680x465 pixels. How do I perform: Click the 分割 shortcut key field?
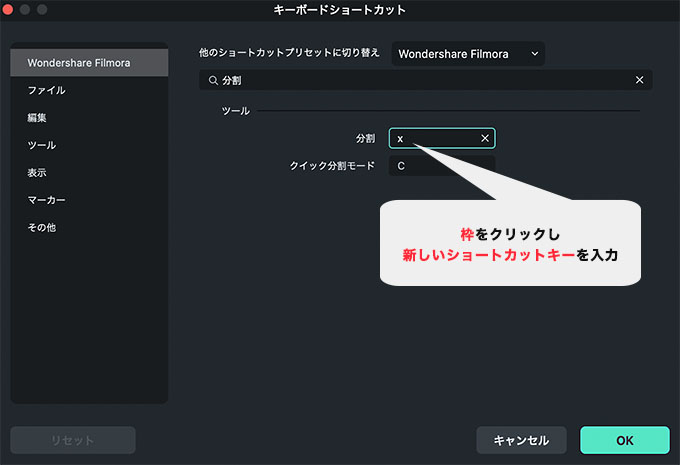(x=442, y=138)
